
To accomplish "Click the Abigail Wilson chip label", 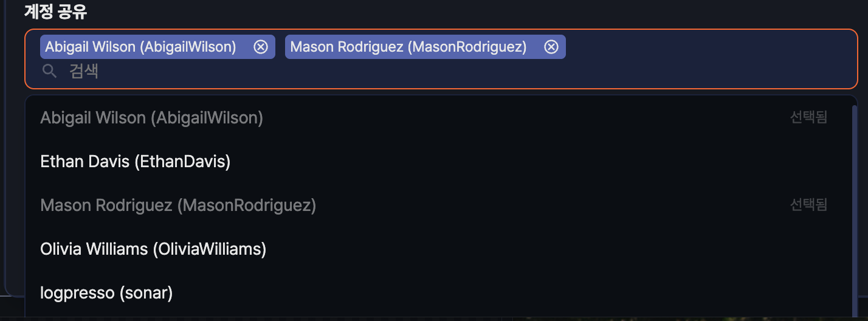I will pos(140,47).
